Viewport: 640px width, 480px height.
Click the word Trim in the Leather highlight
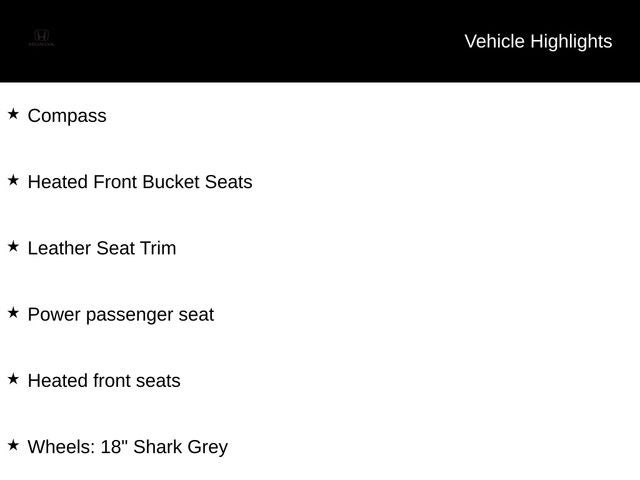(158, 248)
